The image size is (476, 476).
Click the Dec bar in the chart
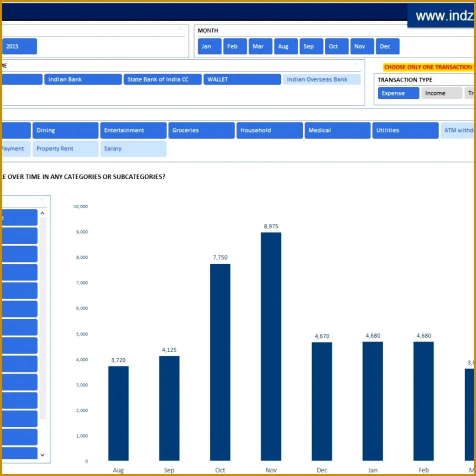pyautogui.click(x=322, y=401)
